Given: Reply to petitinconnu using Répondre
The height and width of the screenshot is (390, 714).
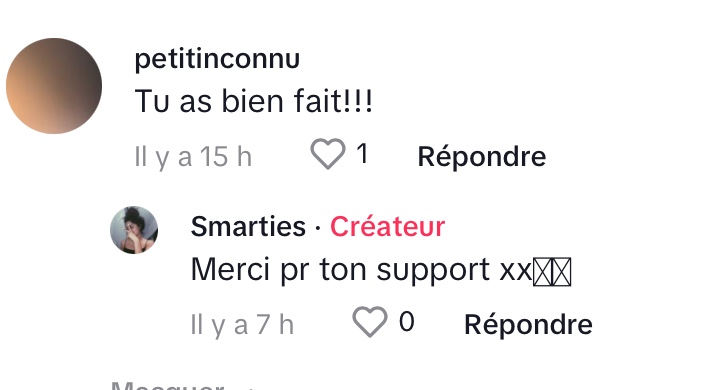Looking at the screenshot, I should pyautogui.click(x=482, y=157).
